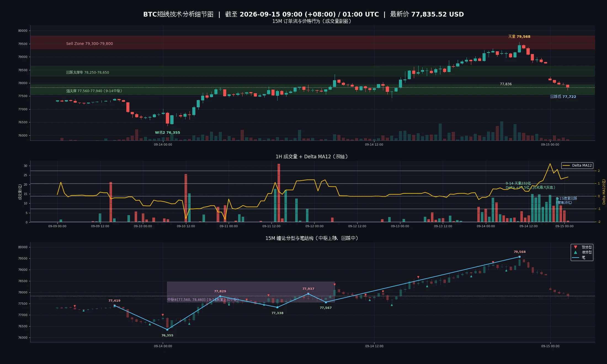The image size is (607, 364).
Task: Click 76000 on the order-flow chart's price axis
Action: (23, 136)
